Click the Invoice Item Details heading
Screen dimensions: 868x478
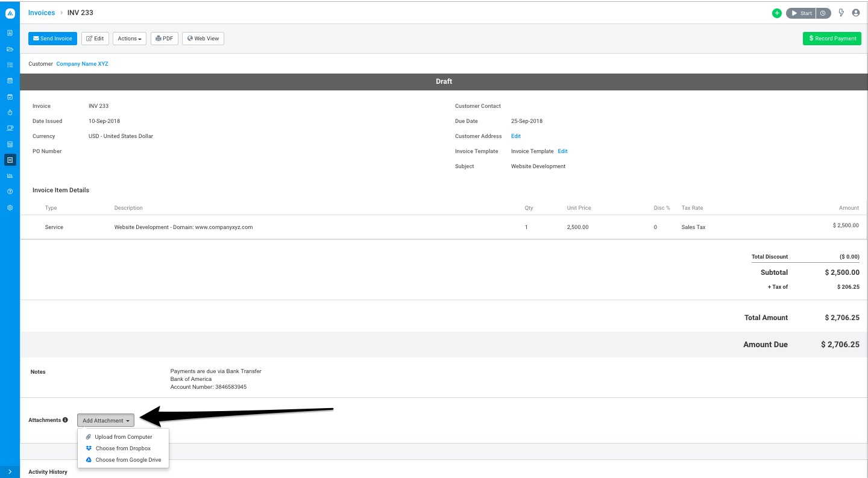click(61, 190)
